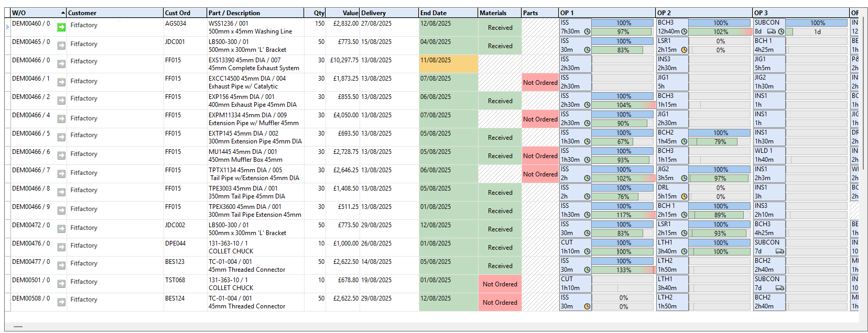Viewport: 868px width, 333px height.
Task: Click the yellow clock icon in DEM00465 LSR1 operation
Action: click(684, 50)
